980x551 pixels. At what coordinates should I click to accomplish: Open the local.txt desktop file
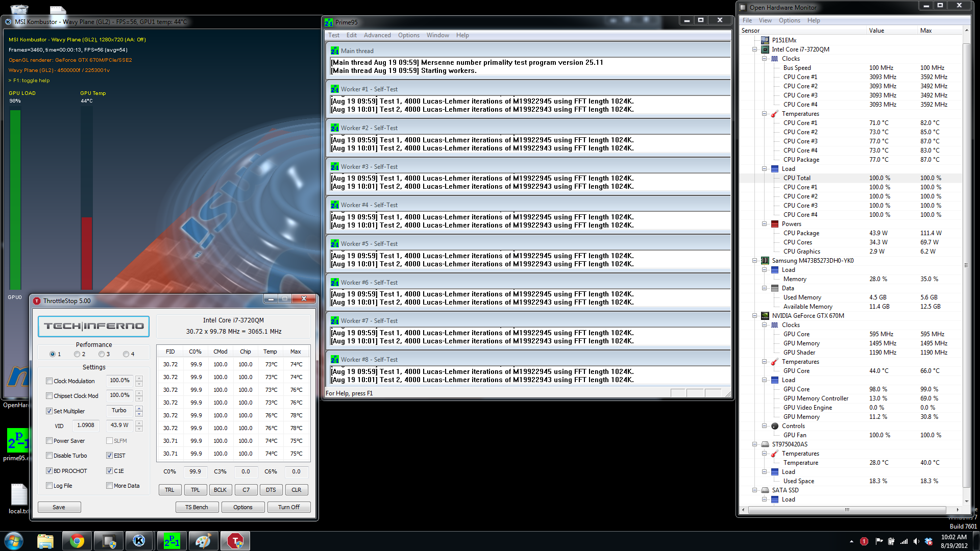click(19, 499)
